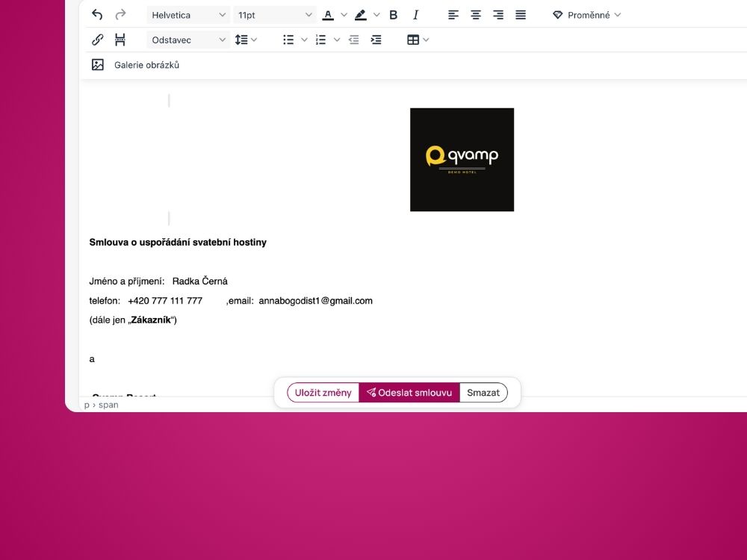Select the qvamp logo image

tap(462, 160)
